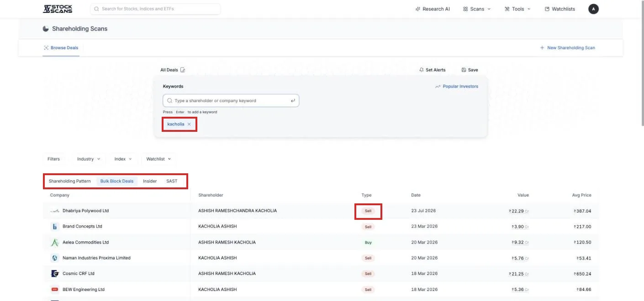This screenshot has height=301, width=644.
Task: Switch to the SAST tab
Action: (x=172, y=181)
